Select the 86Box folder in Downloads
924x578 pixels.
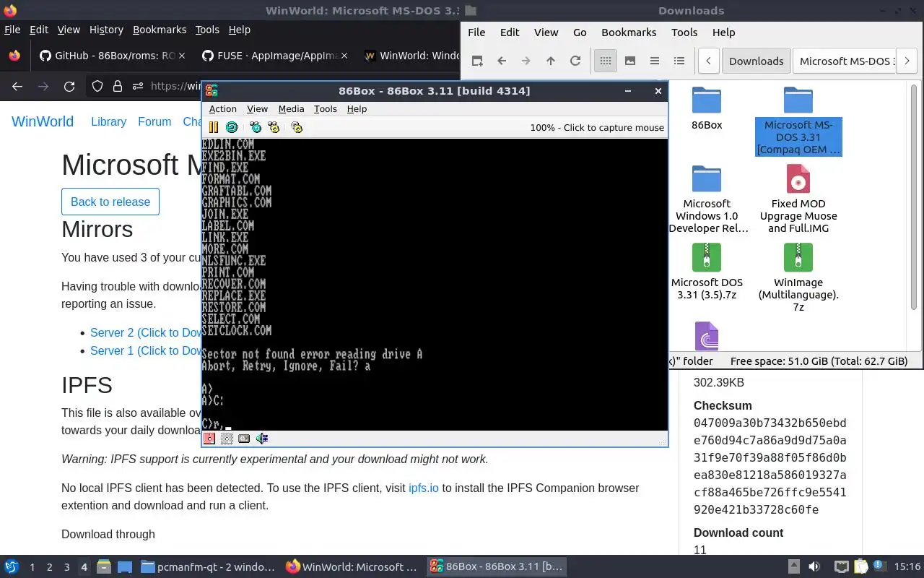pos(707,108)
